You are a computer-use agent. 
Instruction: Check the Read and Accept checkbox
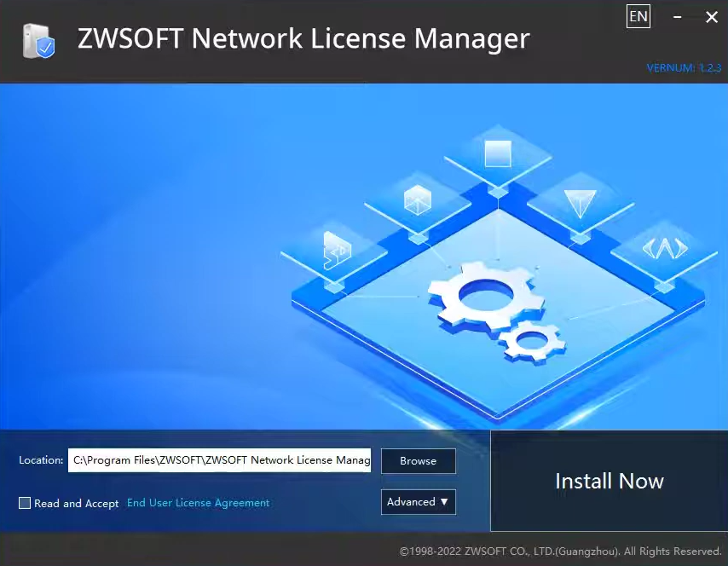pos(25,503)
